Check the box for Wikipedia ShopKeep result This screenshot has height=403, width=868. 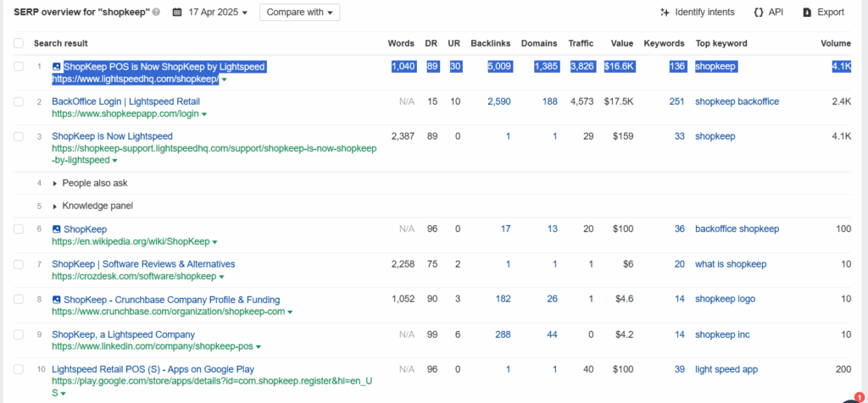(19, 229)
